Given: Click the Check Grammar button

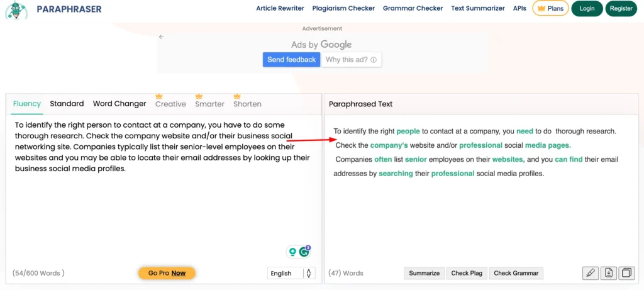Looking at the screenshot, I should pos(516,273).
